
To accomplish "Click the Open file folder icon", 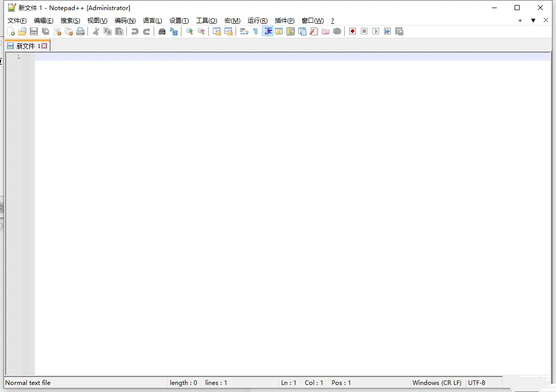I will click(22, 31).
